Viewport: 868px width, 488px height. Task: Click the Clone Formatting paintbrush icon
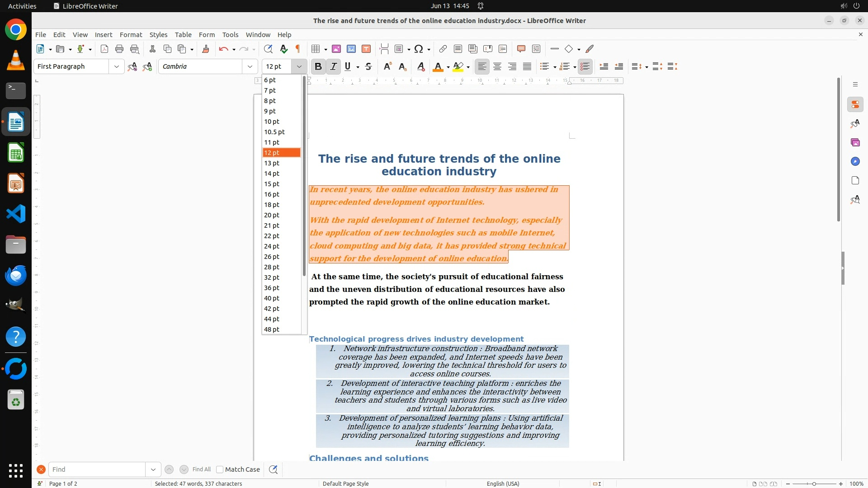click(x=206, y=49)
